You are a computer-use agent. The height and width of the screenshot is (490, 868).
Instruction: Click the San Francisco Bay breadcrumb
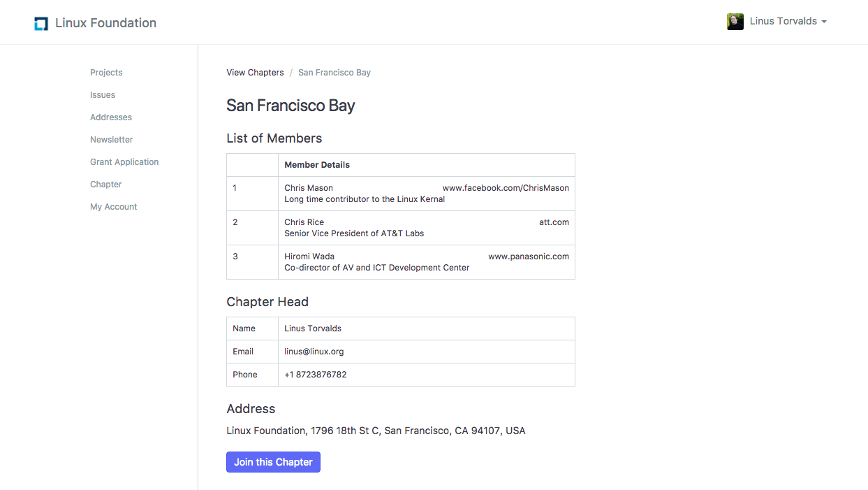click(334, 73)
